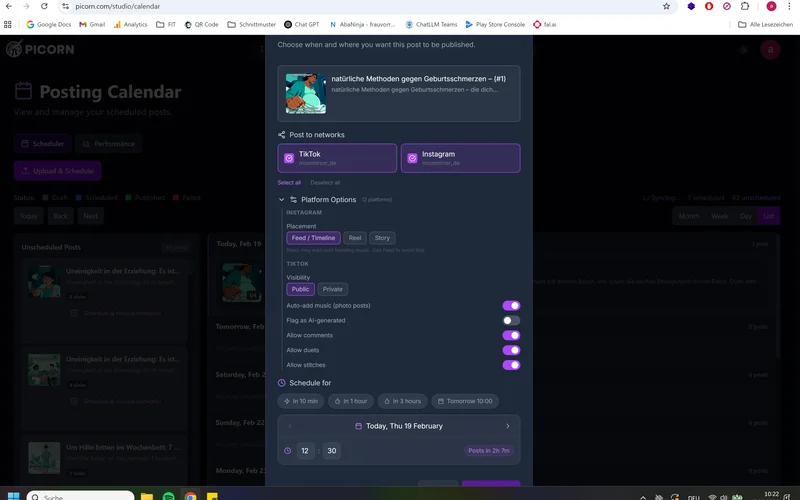Toggle the Instagram network checkbox icon
Image resolution: width=800 pixels, height=500 pixels.
(x=412, y=158)
